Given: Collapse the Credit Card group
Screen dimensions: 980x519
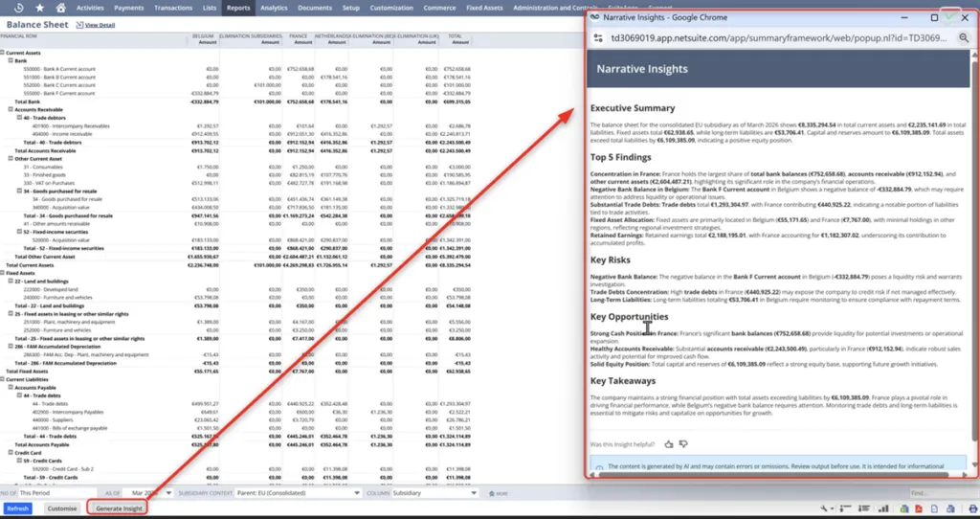Looking at the screenshot, I should [11, 453].
